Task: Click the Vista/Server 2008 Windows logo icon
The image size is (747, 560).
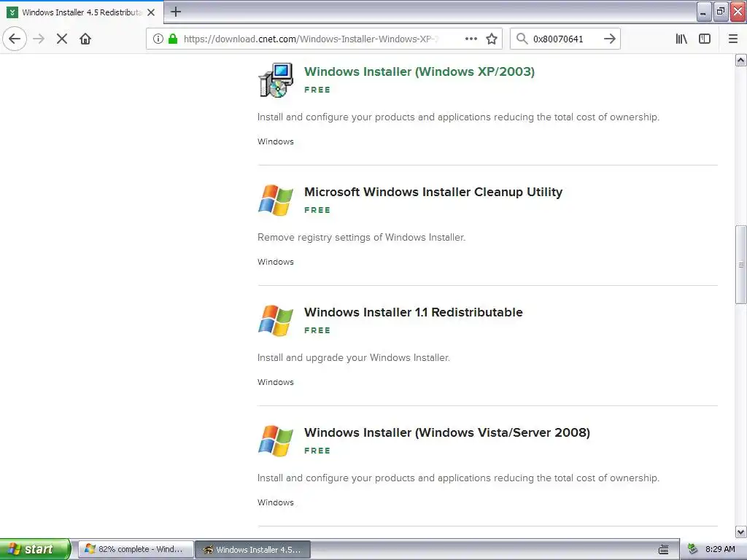Action: [275, 441]
